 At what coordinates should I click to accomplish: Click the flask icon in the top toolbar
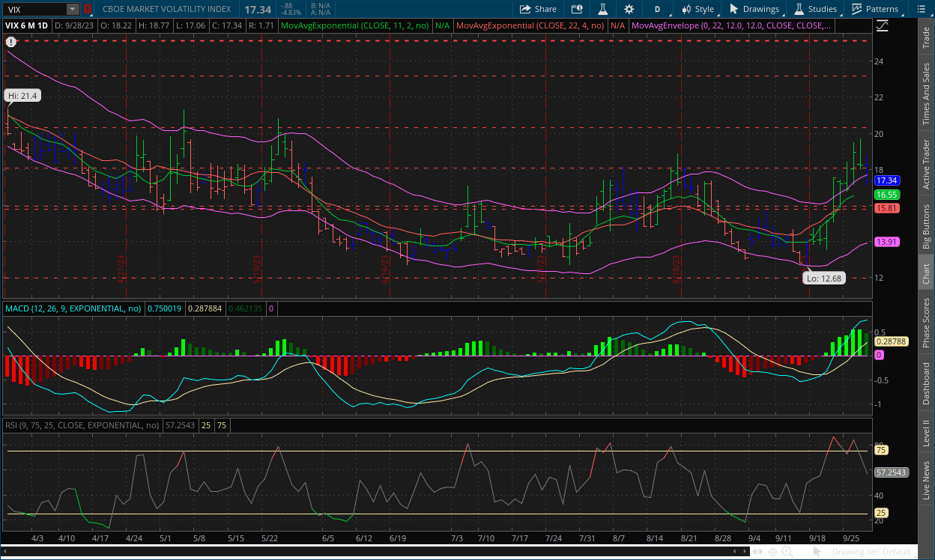(x=602, y=9)
